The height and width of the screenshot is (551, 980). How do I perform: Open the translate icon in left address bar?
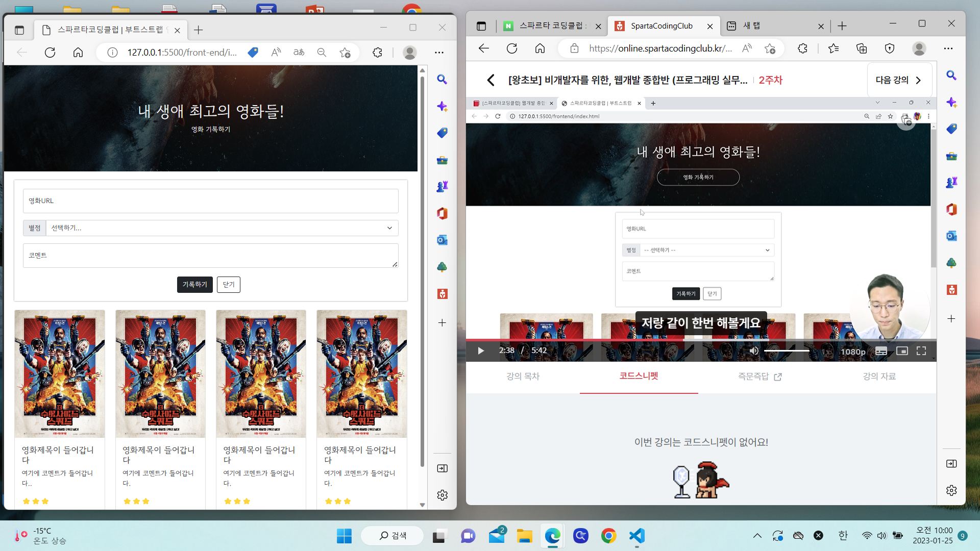299,53
